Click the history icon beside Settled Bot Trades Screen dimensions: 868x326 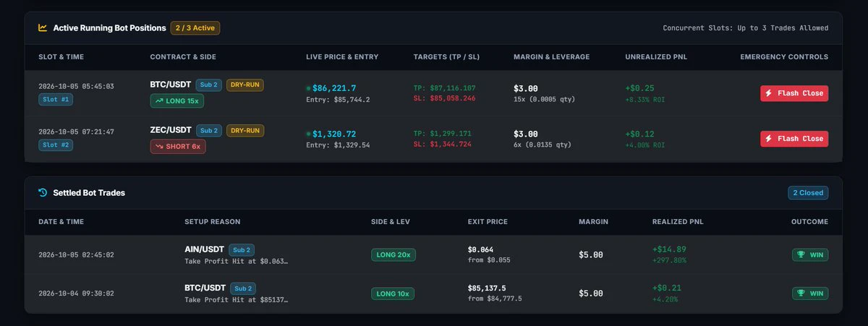coord(43,193)
